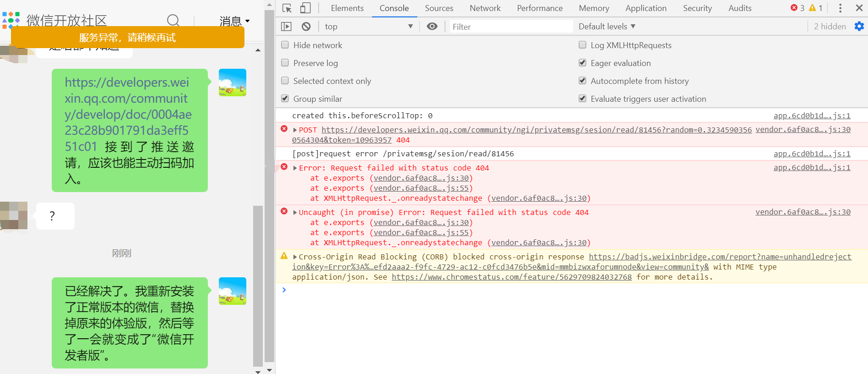Viewport: 868px width, 374px height.
Task: Focus the console Filter input
Action: tap(511, 27)
